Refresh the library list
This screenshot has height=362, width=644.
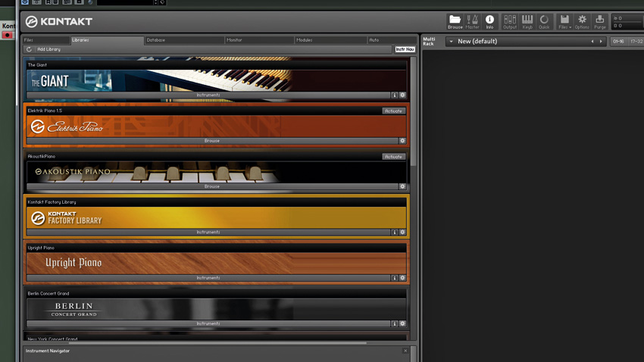(x=29, y=49)
